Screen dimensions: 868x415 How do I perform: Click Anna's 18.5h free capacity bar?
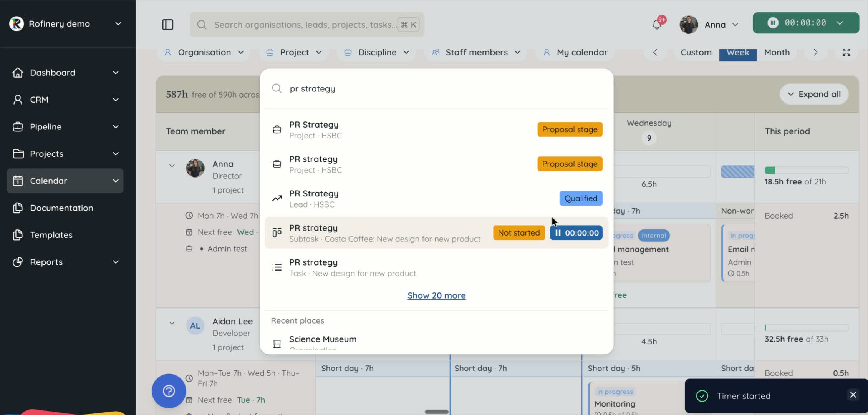807,170
